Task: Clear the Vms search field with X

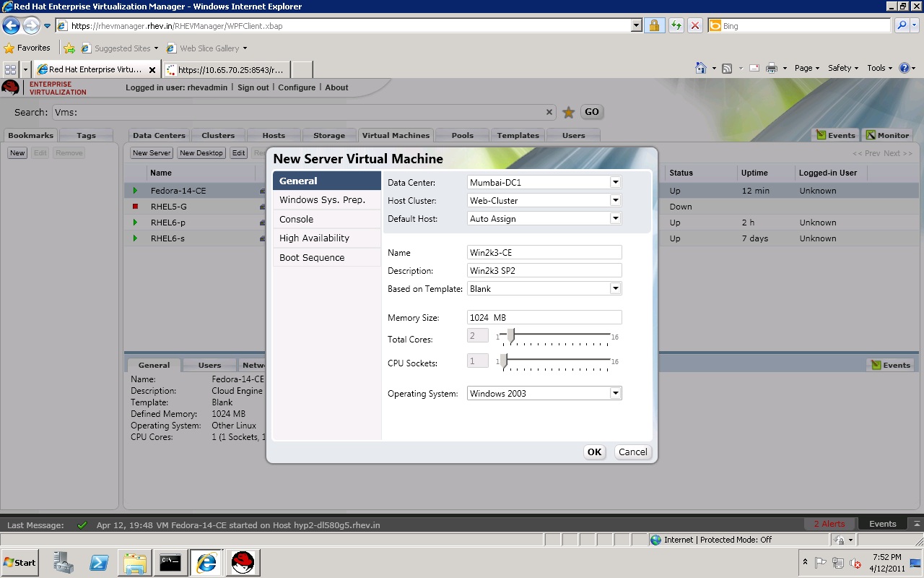Action: point(549,112)
